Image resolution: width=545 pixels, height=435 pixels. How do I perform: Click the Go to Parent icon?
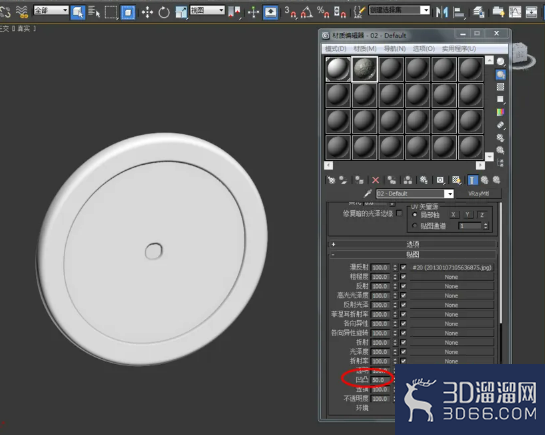tap(485, 180)
